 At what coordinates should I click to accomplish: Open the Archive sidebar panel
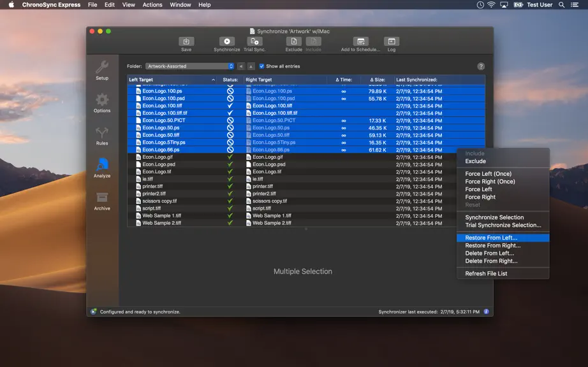click(x=102, y=201)
